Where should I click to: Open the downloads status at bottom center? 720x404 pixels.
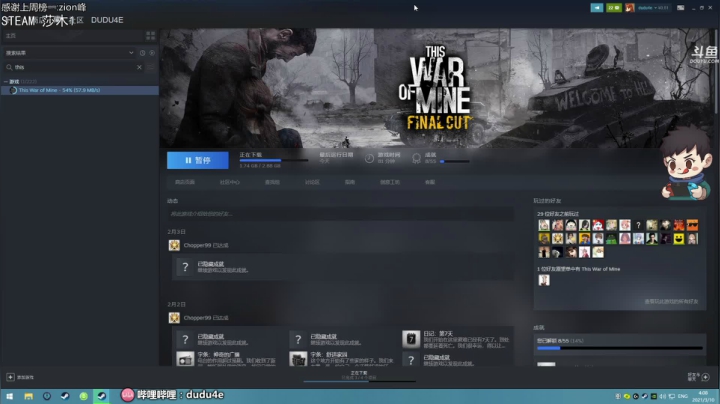[x=359, y=376]
